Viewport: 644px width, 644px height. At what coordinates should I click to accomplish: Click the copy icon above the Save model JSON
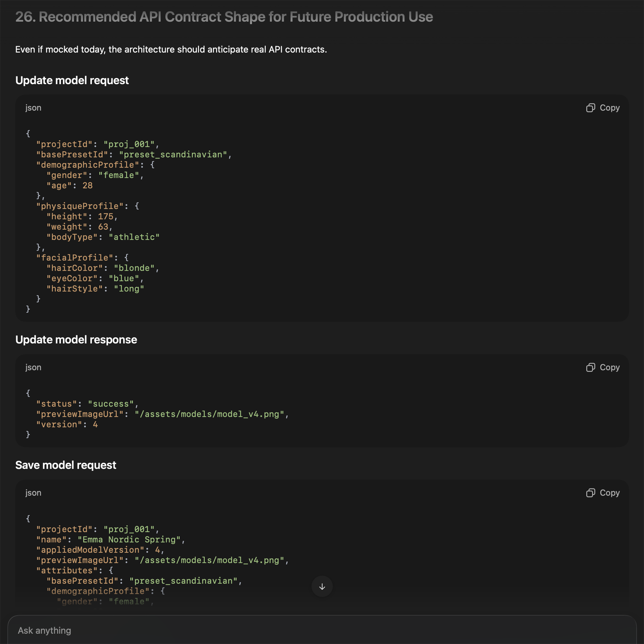coord(590,493)
